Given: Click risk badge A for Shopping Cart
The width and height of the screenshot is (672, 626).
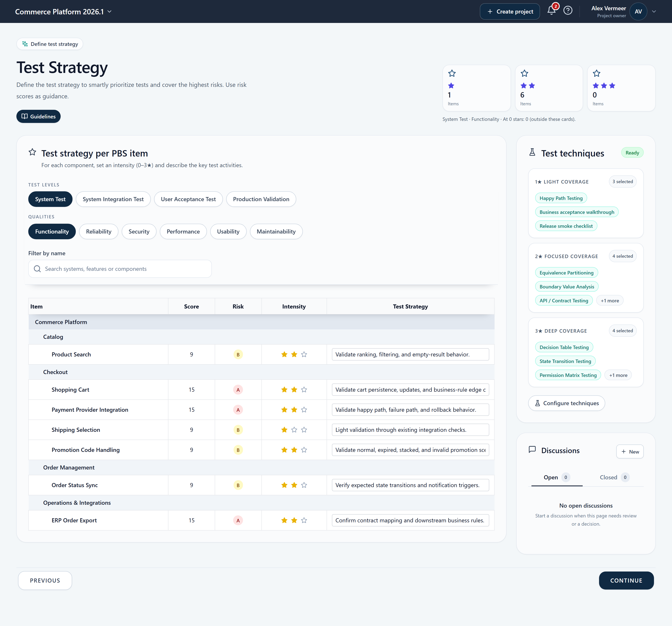Looking at the screenshot, I should (x=238, y=390).
